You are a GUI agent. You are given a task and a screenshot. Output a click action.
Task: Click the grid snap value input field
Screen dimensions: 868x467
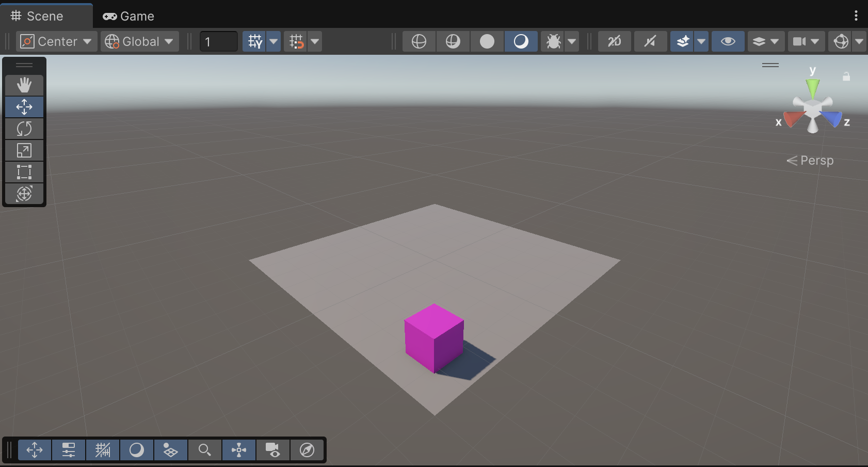pyautogui.click(x=219, y=41)
